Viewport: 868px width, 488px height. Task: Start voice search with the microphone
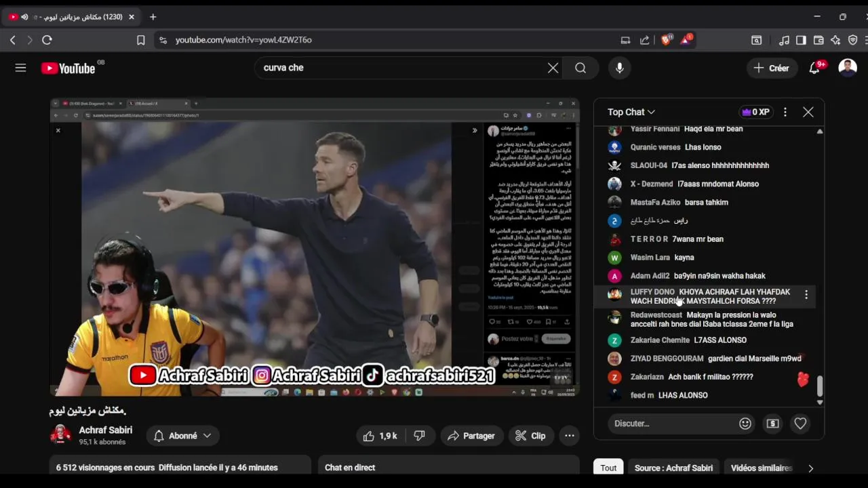tap(619, 68)
